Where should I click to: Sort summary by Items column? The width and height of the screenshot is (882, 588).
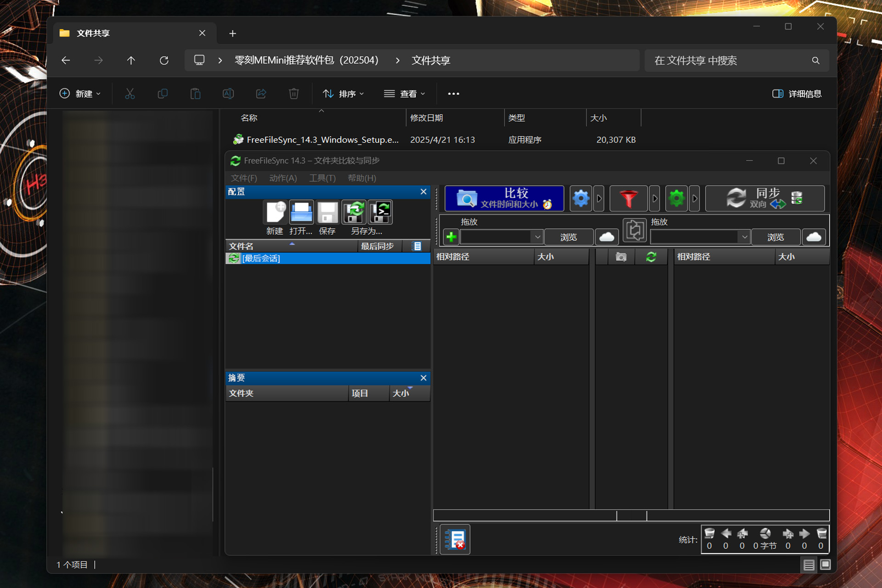[x=369, y=393]
